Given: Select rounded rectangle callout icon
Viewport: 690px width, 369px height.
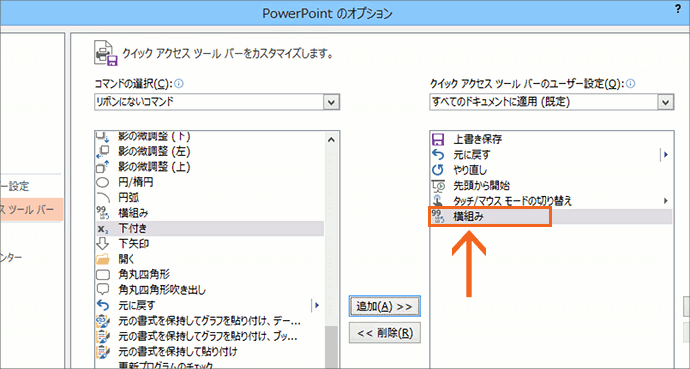Looking at the screenshot, I should [x=102, y=290].
